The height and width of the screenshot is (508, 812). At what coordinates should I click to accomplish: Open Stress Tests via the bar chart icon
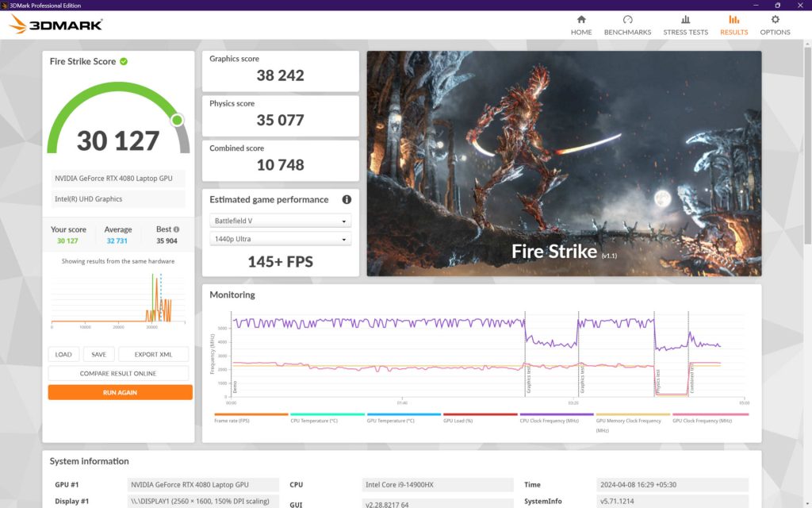point(685,20)
